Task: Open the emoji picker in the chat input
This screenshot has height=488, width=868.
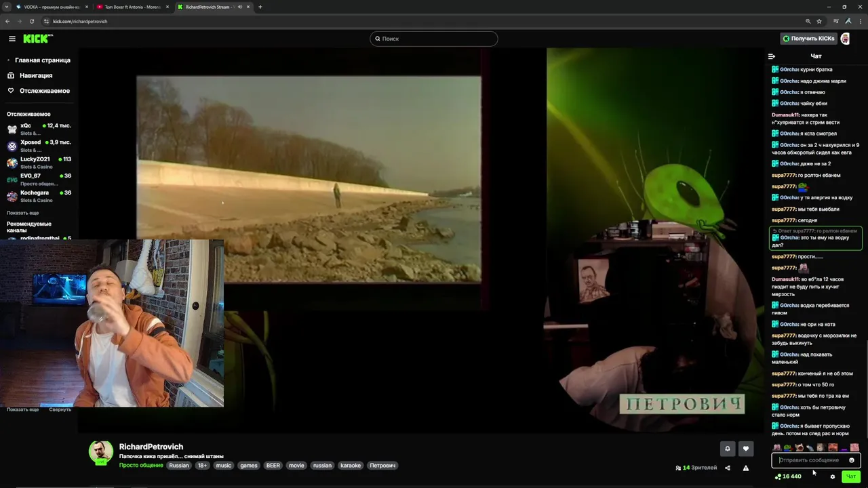Action: click(x=852, y=460)
